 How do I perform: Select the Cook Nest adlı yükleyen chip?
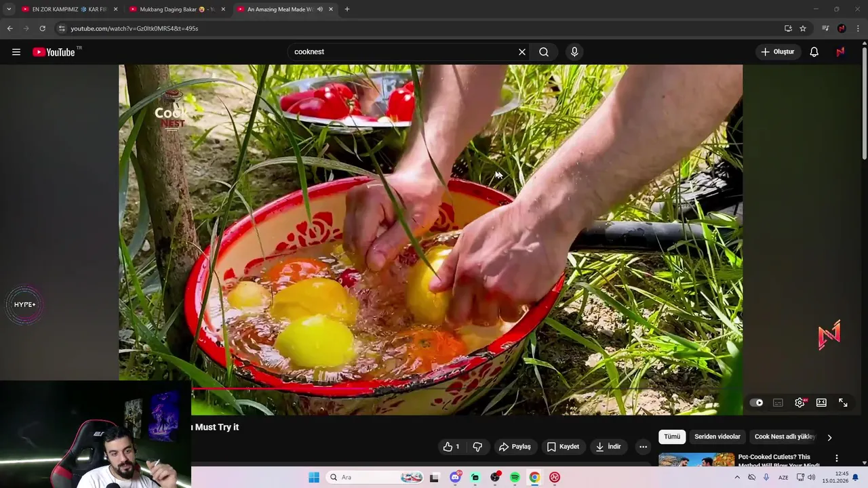[785, 437]
